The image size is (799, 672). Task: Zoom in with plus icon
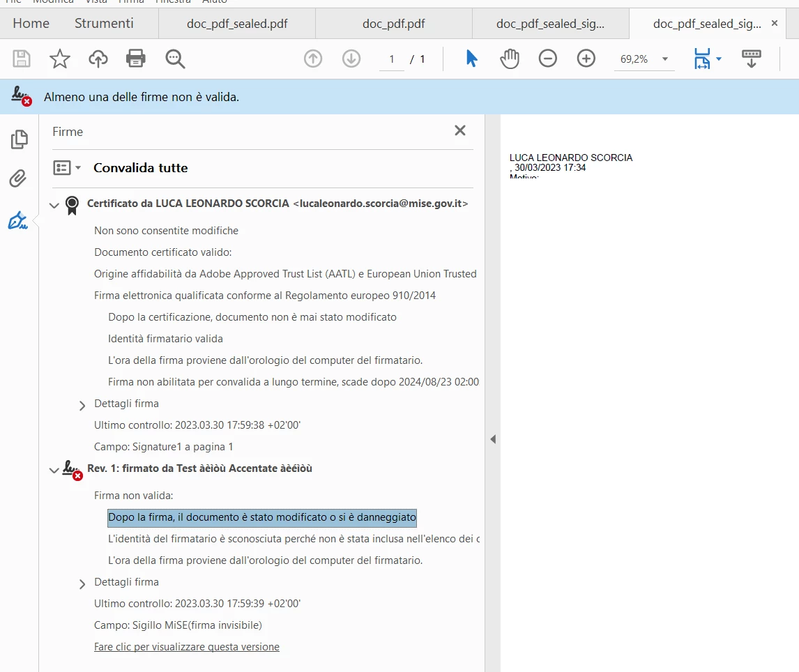(586, 59)
